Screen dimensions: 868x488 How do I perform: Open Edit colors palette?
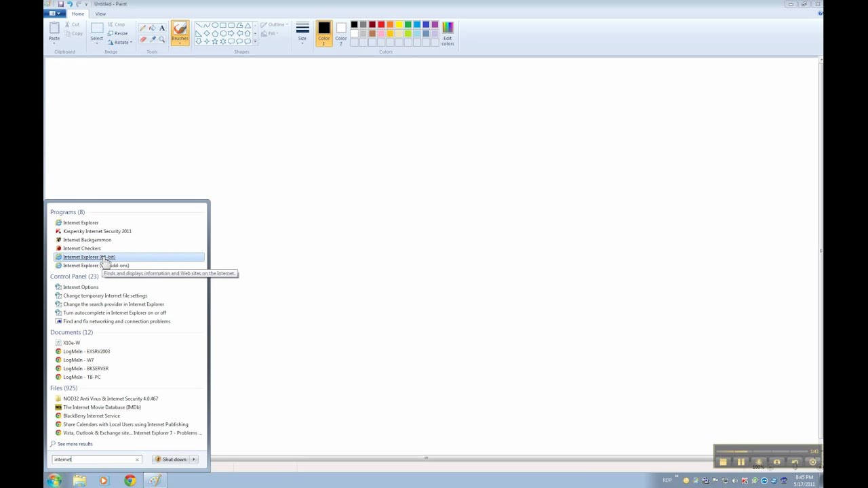point(448,33)
